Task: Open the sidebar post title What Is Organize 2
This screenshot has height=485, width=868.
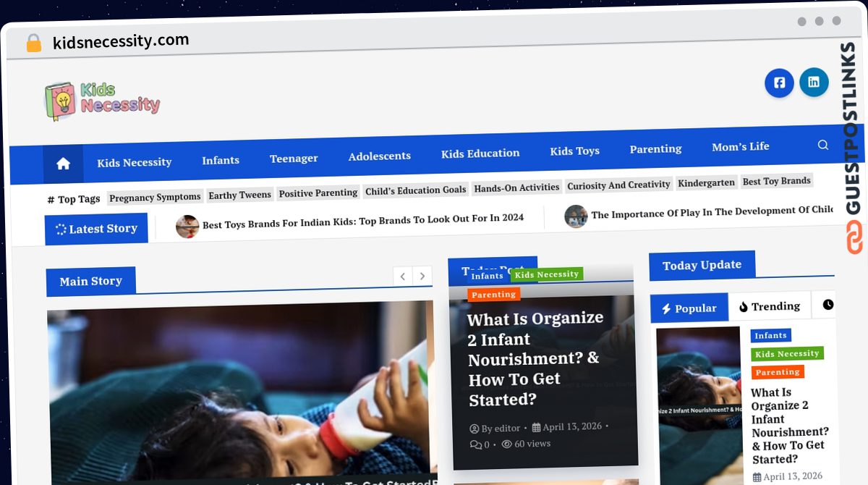Action: point(790,426)
